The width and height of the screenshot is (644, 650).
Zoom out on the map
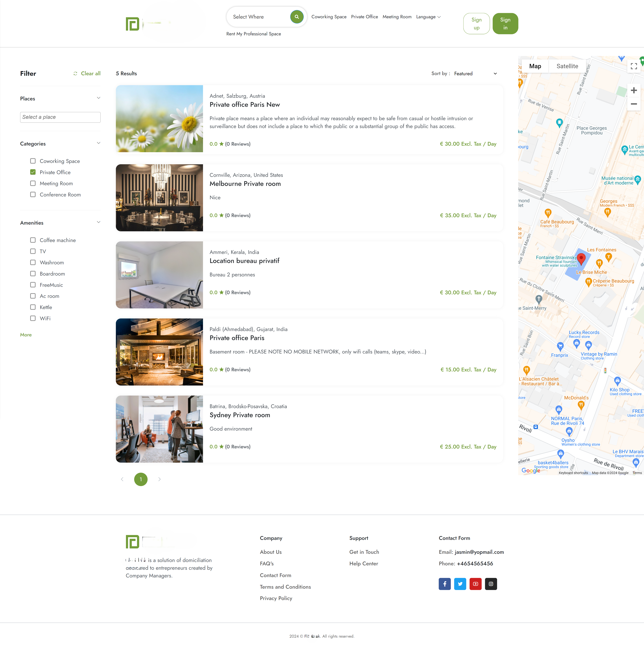(x=634, y=104)
